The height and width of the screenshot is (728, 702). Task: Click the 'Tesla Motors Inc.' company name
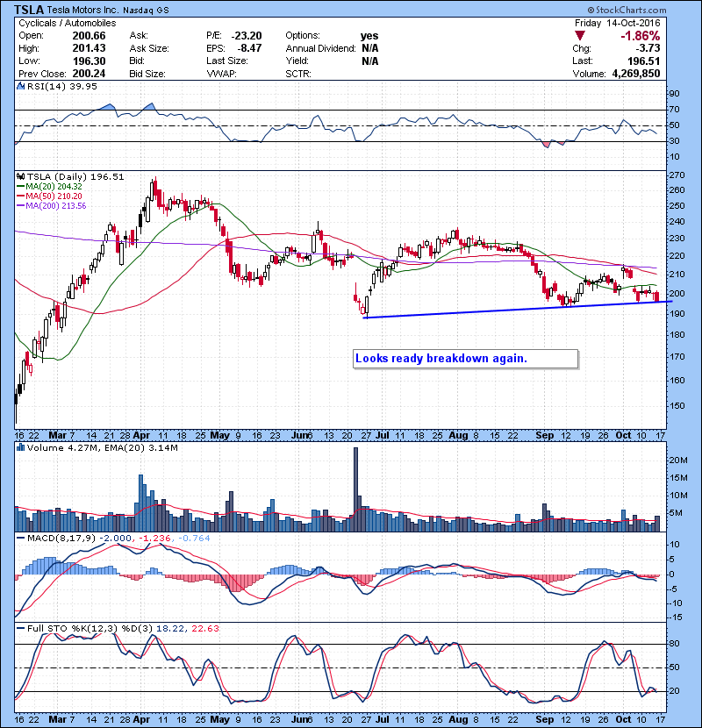point(82,11)
